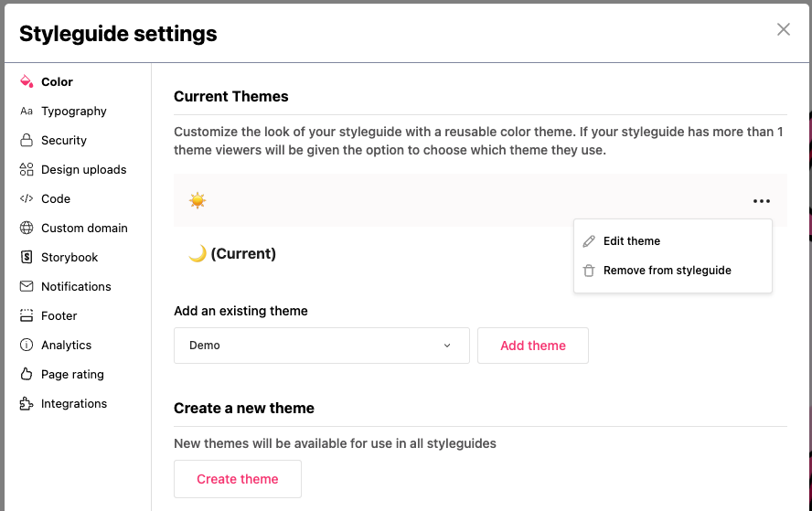This screenshot has height=511, width=812.
Task: Click the Design uploads shapes icon
Action: tap(27, 169)
